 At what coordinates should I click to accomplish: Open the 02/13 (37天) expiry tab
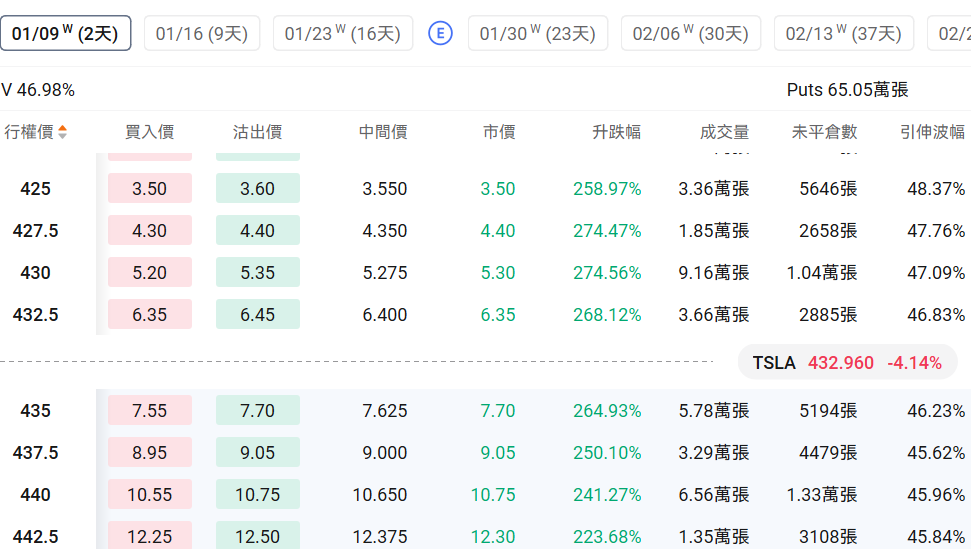point(843,34)
